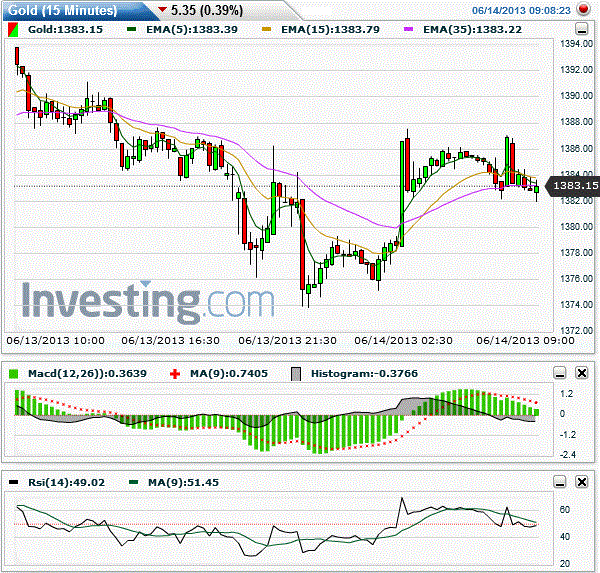Image resolution: width=600 pixels, height=573 pixels.
Task: Click the red record button in header
Action: 584,9
